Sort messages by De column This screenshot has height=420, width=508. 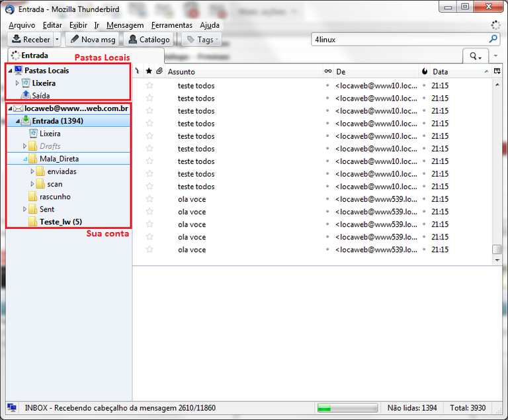[376, 71]
